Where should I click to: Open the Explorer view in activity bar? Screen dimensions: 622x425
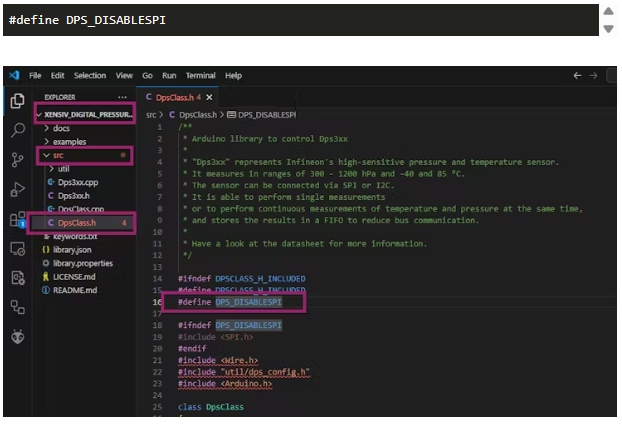coord(17,100)
